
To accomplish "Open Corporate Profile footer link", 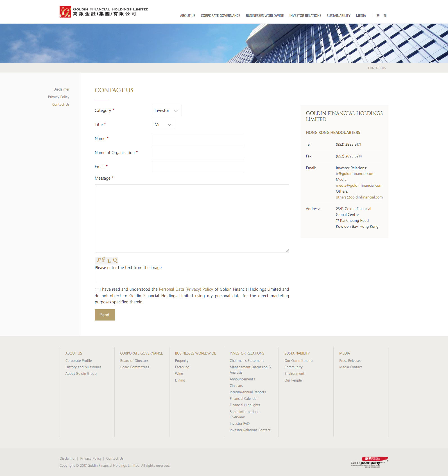I will [79, 361].
